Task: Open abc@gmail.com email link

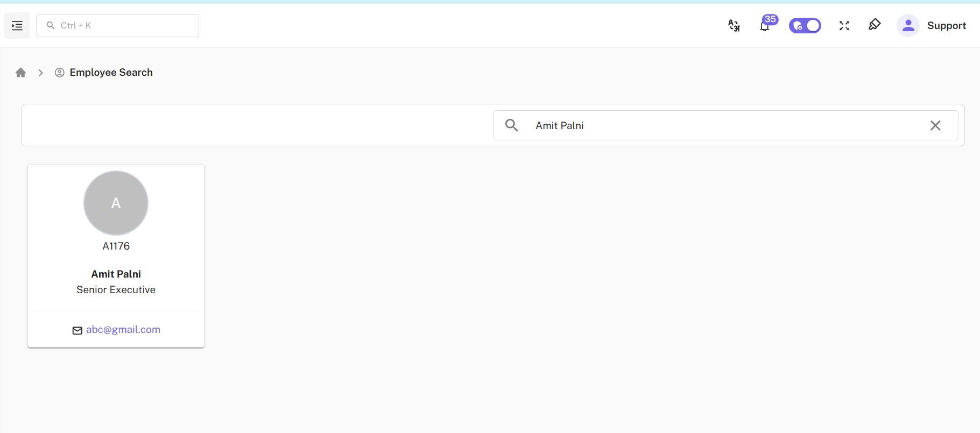Action: [123, 329]
